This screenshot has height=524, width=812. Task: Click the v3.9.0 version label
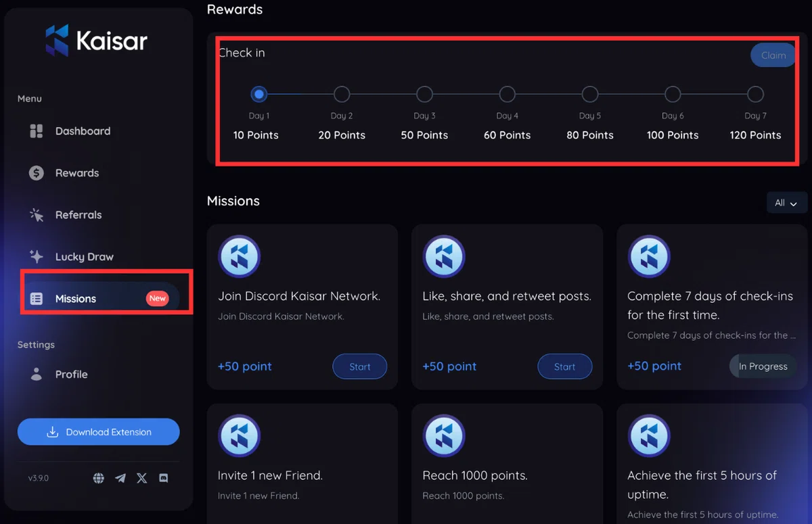coord(39,478)
